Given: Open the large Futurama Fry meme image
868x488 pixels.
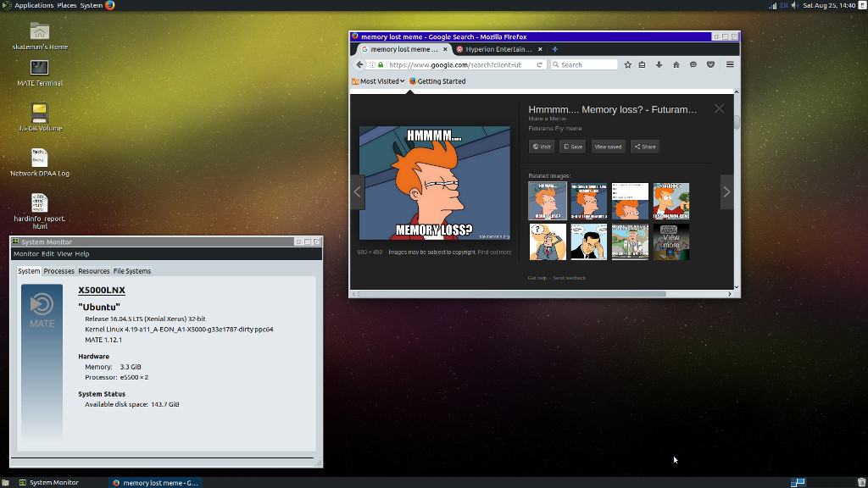Looking at the screenshot, I should tap(435, 183).
